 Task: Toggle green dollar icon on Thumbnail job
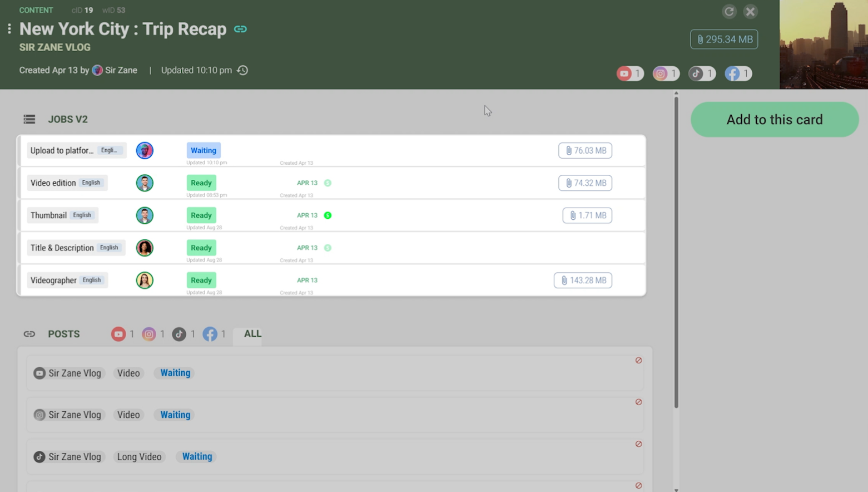point(328,215)
